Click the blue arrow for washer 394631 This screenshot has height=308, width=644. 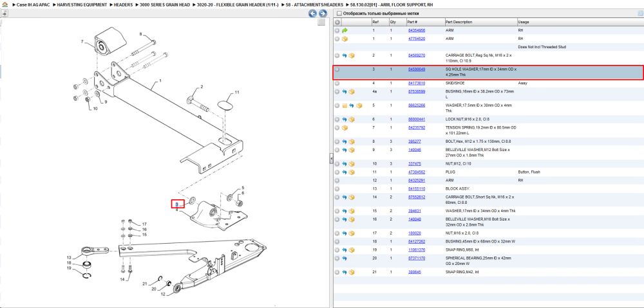[x=345, y=211]
